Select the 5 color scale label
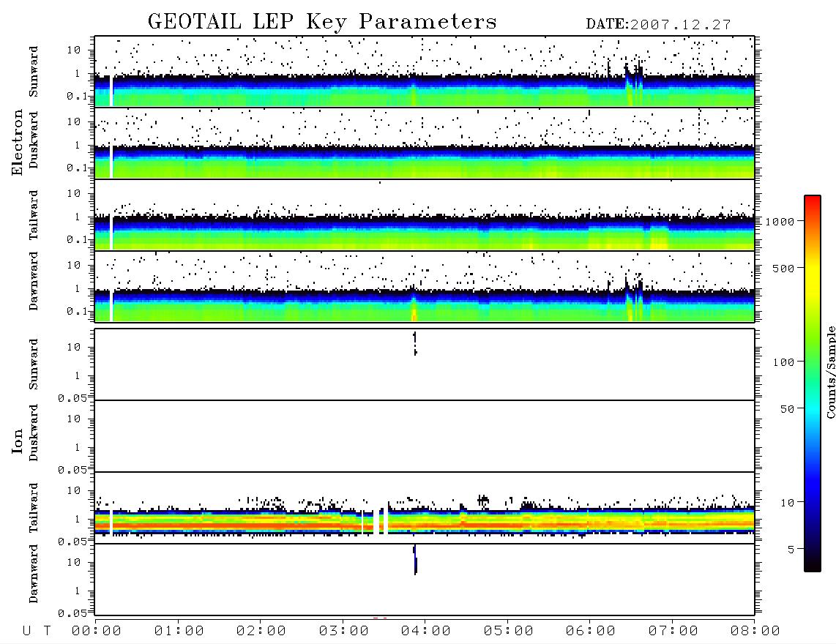The image size is (836, 644). click(791, 550)
